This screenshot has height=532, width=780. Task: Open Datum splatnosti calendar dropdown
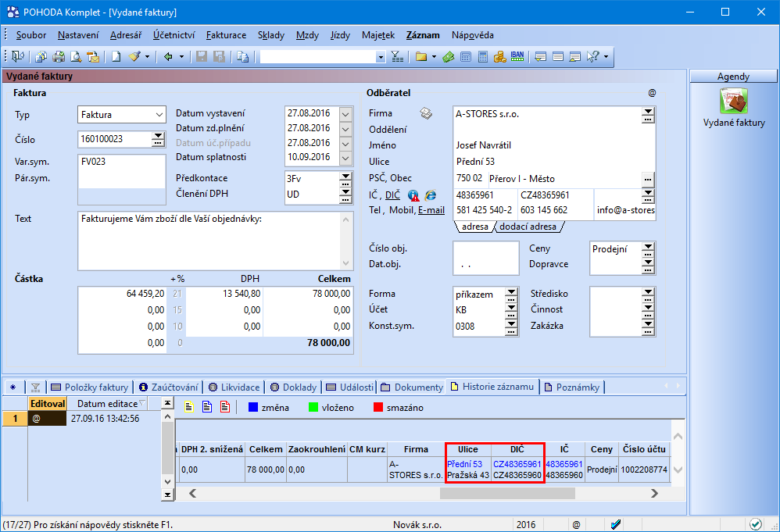[345, 158]
